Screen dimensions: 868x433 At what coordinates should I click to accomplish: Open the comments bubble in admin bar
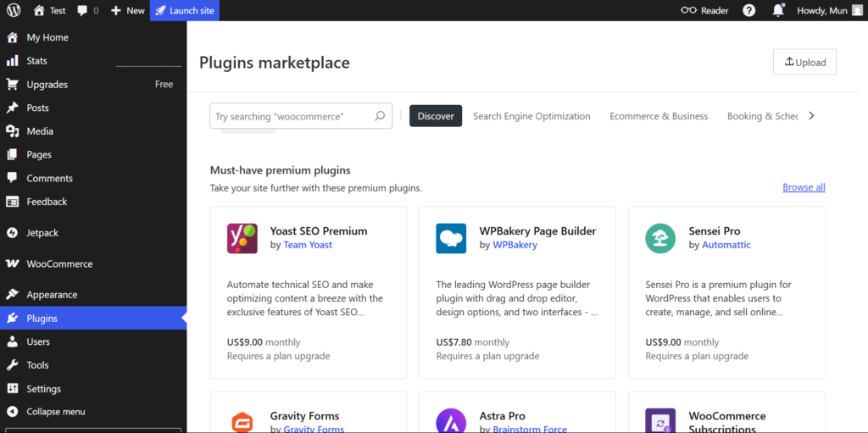(87, 11)
